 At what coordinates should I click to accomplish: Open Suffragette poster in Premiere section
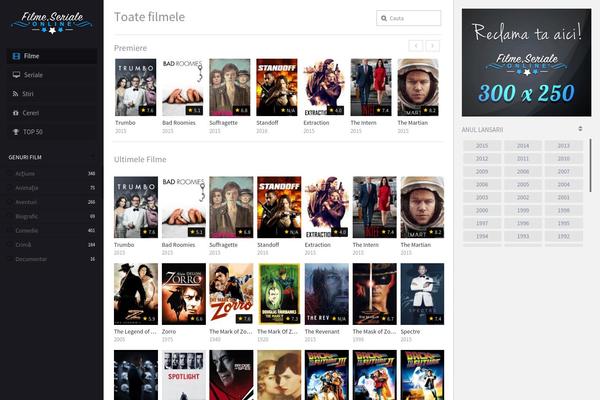pyautogui.click(x=230, y=87)
